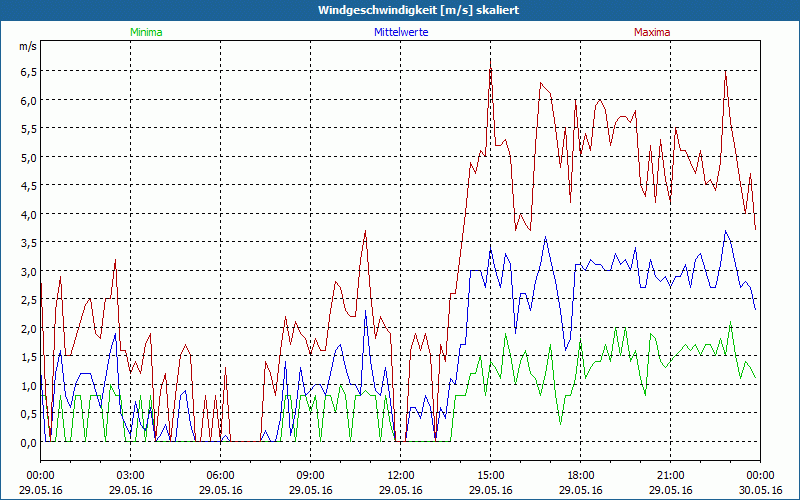
Task: Click the '1,0' y-axis value
Action: pyautogui.click(x=29, y=386)
